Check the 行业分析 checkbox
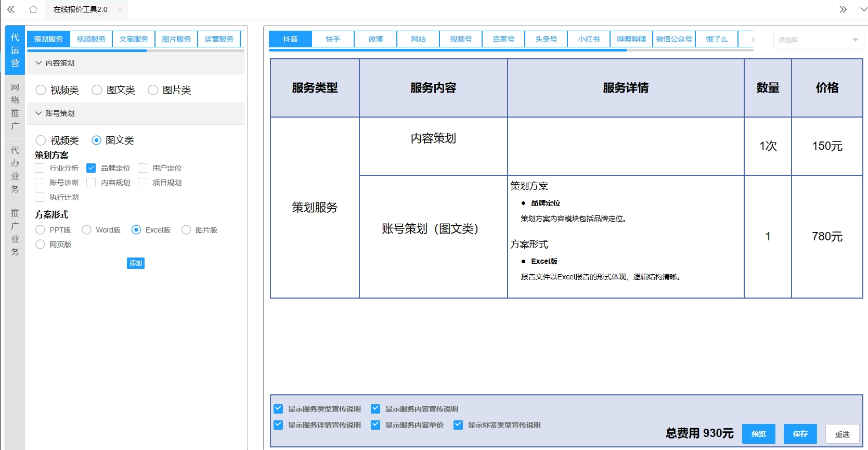The width and height of the screenshot is (868, 450). click(x=40, y=168)
